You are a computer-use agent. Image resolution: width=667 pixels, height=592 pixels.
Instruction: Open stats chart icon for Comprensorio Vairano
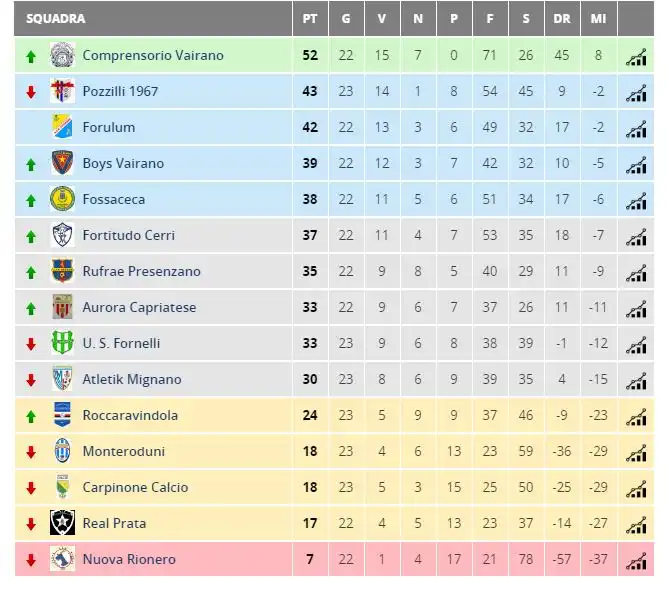636,57
